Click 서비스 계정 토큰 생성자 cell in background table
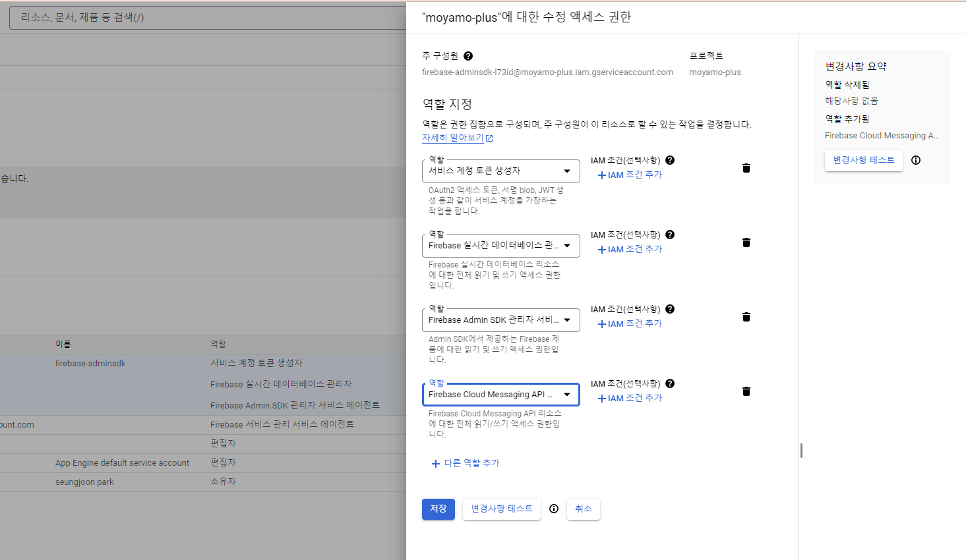The height and width of the screenshot is (560, 966). pyautogui.click(x=257, y=364)
